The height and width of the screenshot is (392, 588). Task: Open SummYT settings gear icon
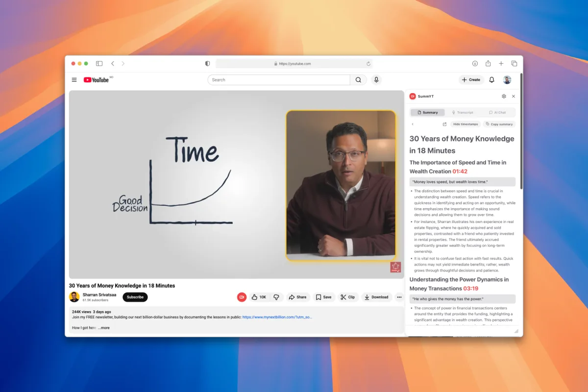tap(504, 96)
